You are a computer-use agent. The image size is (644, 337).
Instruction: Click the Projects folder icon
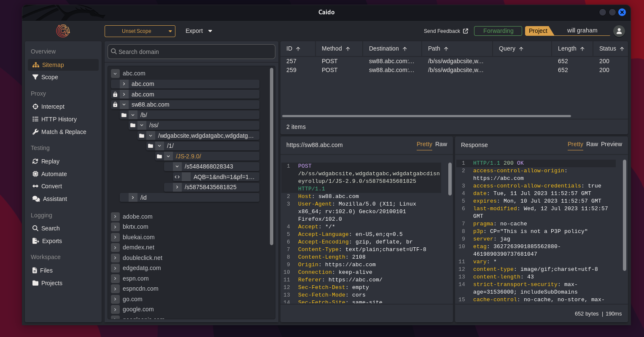[x=35, y=283]
